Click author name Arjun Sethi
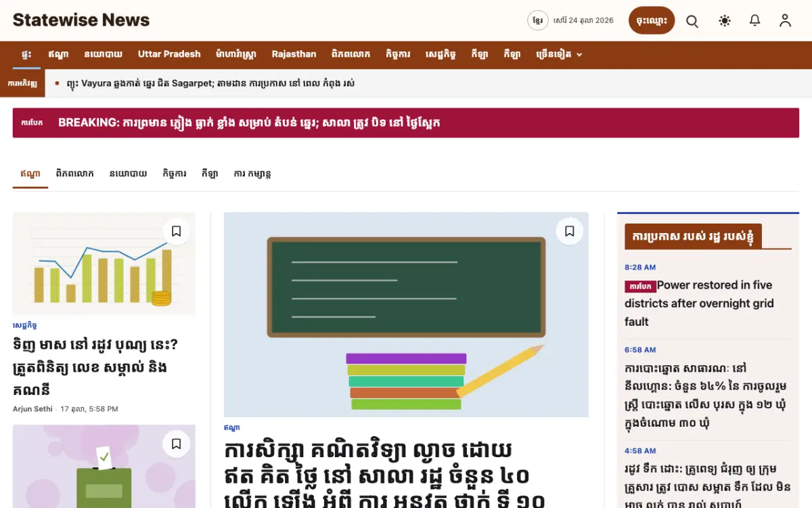The height and width of the screenshot is (508, 812). click(x=34, y=409)
